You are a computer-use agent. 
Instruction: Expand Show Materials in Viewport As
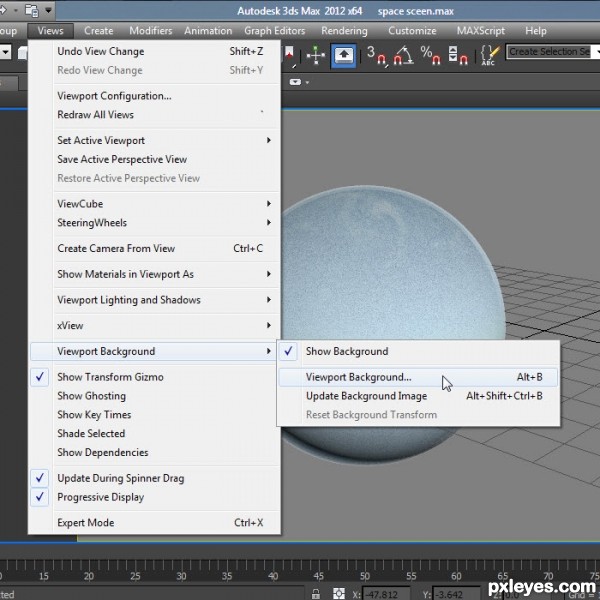155,274
